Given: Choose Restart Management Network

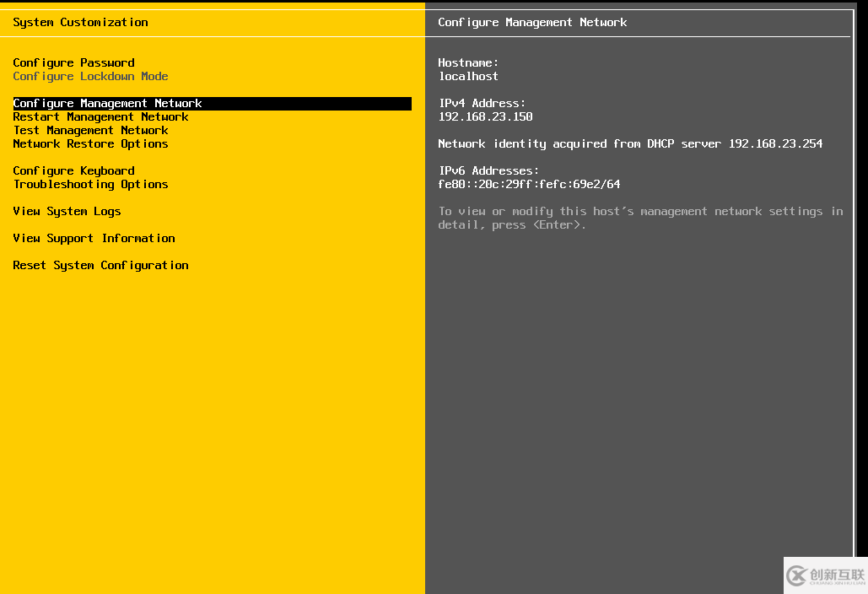Looking at the screenshot, I should point(100,116).
